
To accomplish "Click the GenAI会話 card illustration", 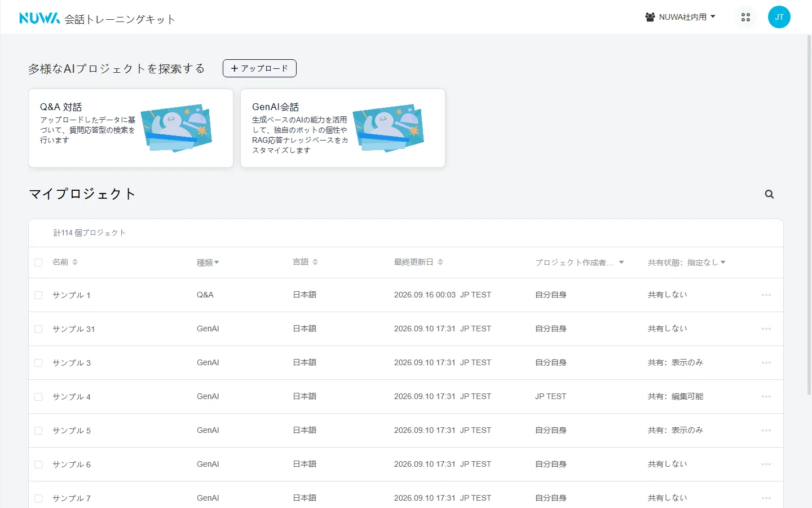I will tap(389, 128).
